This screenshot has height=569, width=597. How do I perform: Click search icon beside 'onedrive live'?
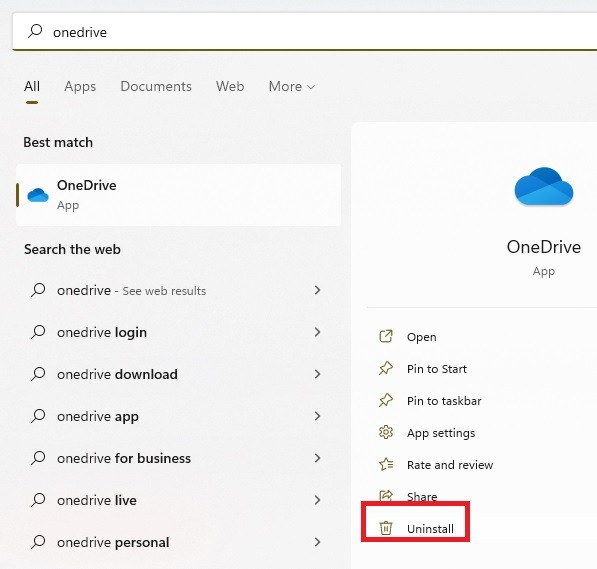point(38,500)
